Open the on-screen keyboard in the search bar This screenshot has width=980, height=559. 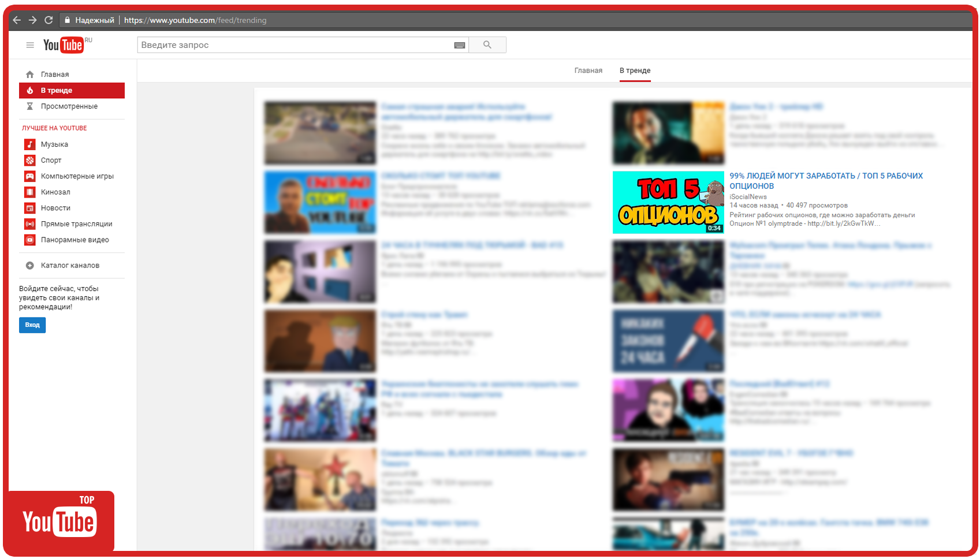(x=459, y=44)
